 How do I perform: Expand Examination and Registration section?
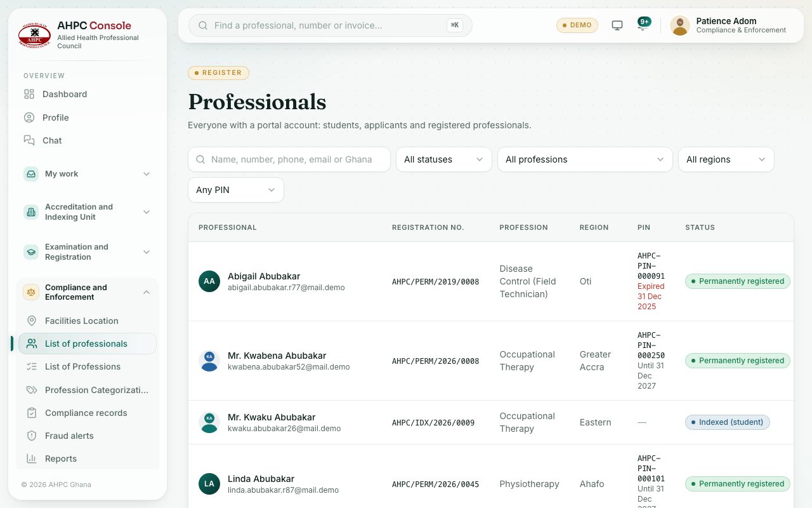click(x=88, y=252)
